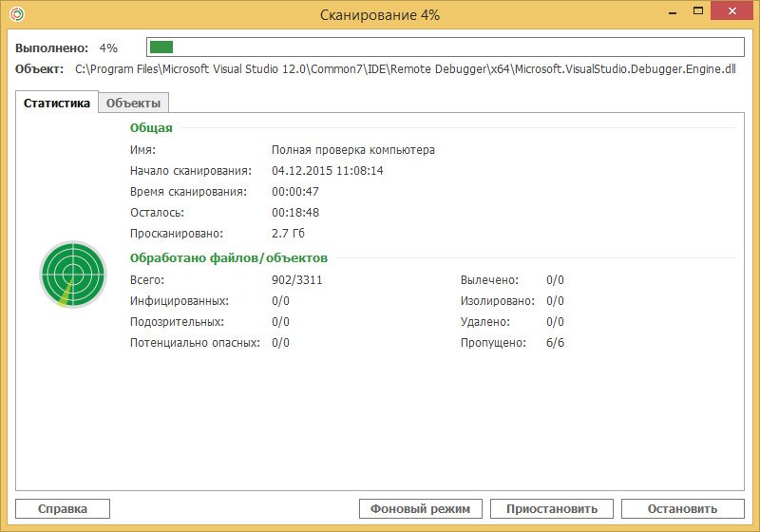
Task: Click the Начало сканирования label
Action: click(191, 171)
